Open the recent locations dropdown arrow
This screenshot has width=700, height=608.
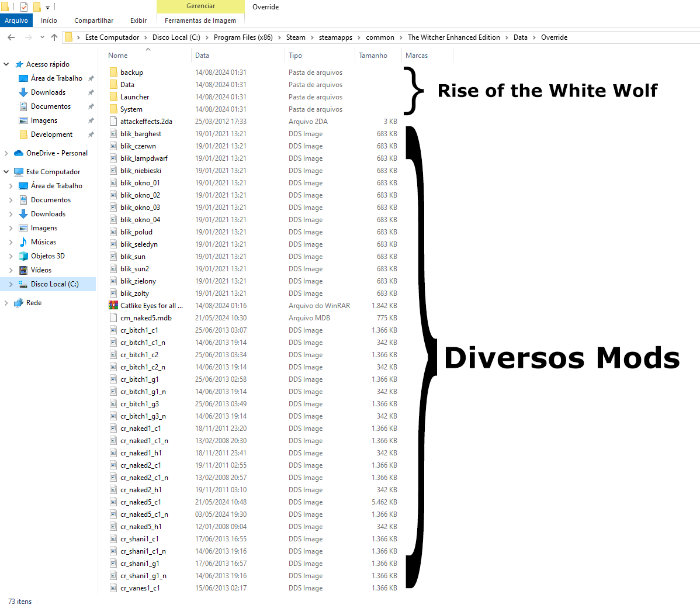42,37
